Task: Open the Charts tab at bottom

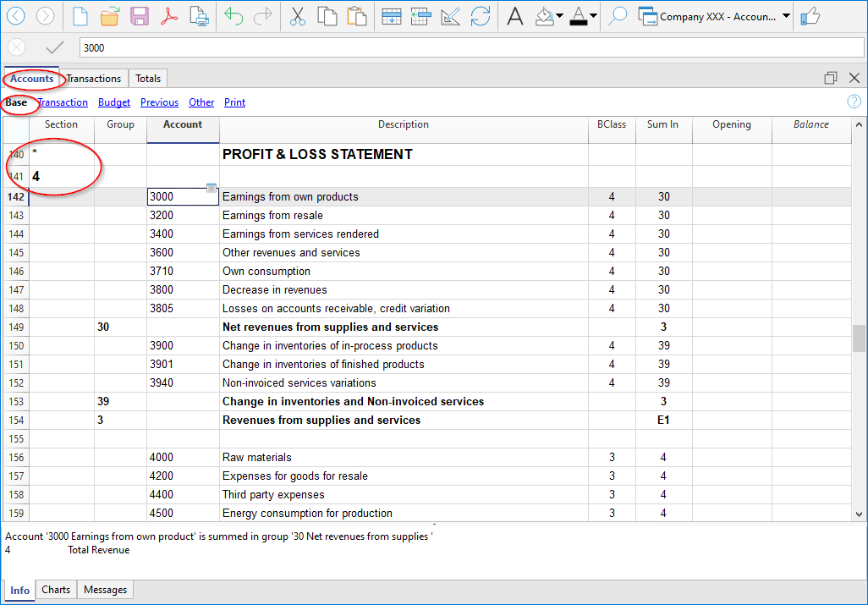Action: 56,590
